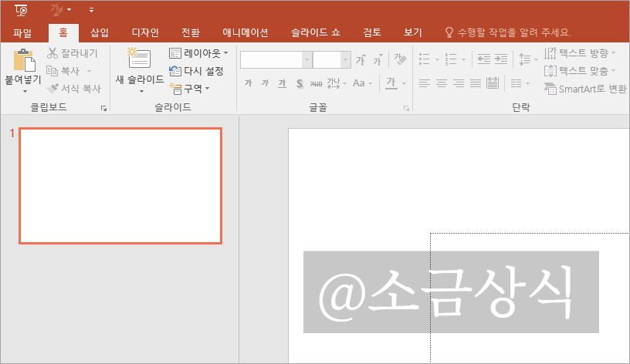Screen dimensions: 630x364
Task: Click the Paste clipboard icon
Action: [24, 60]
